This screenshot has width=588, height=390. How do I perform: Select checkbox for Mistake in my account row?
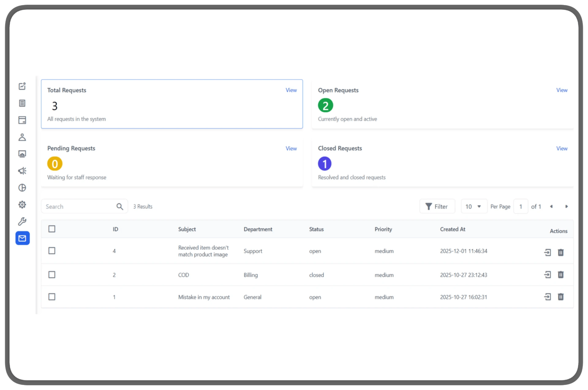pyautogui.click(x=52, y=297)
